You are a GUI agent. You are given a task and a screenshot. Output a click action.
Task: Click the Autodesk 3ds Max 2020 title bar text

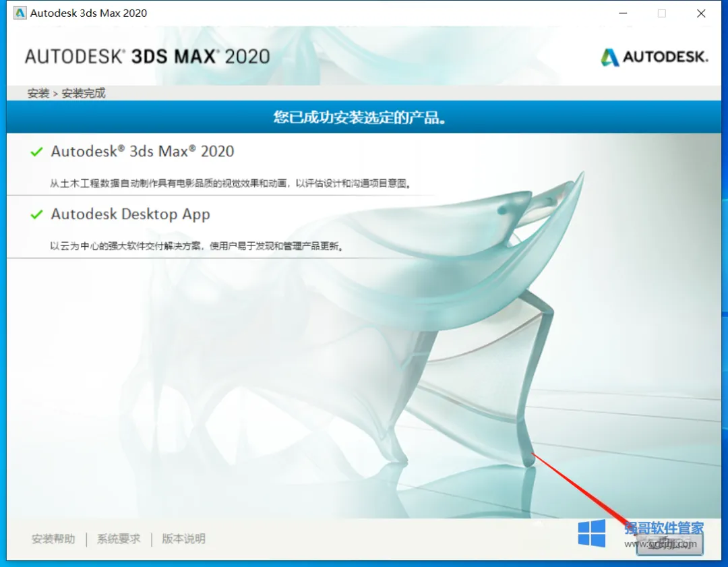click(x=89, y=13)
